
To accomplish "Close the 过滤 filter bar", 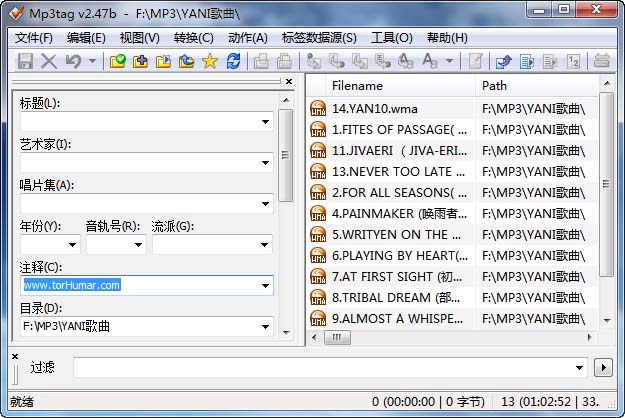I will coord(15,356).
